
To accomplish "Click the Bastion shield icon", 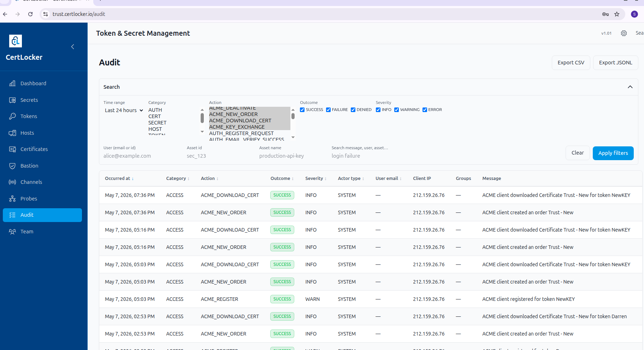I will click(x=12, y=166).
